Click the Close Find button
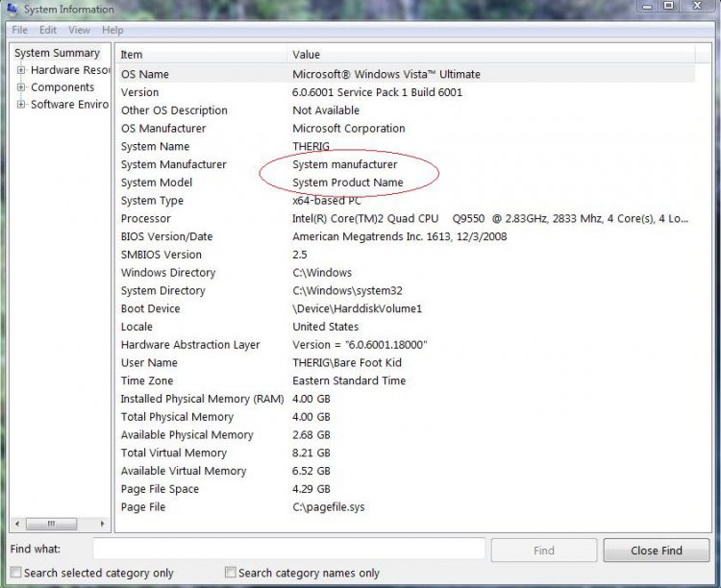Screen dimensions: 721x588 657,551
